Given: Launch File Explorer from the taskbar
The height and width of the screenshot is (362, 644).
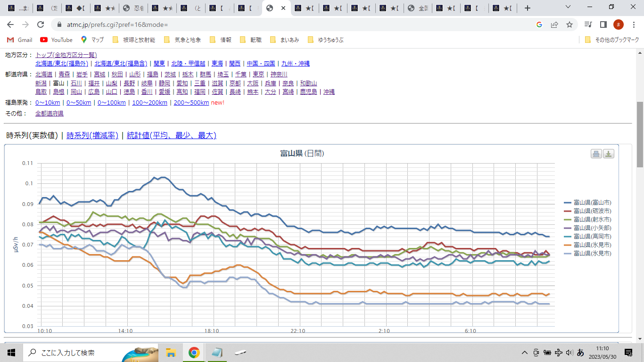Looking at the screenshot, I should (171, 352).
